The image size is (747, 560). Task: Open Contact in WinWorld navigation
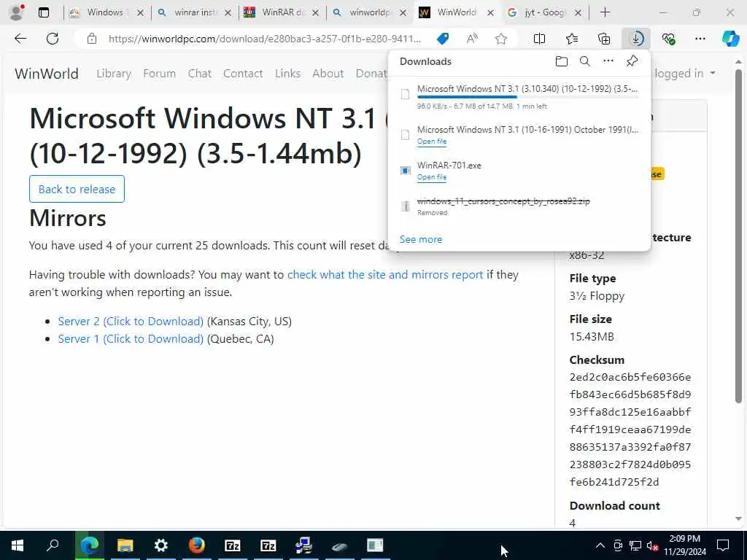coord(243,74)
